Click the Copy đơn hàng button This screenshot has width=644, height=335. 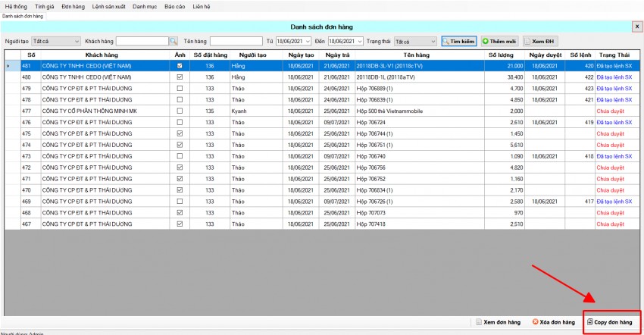611,322
